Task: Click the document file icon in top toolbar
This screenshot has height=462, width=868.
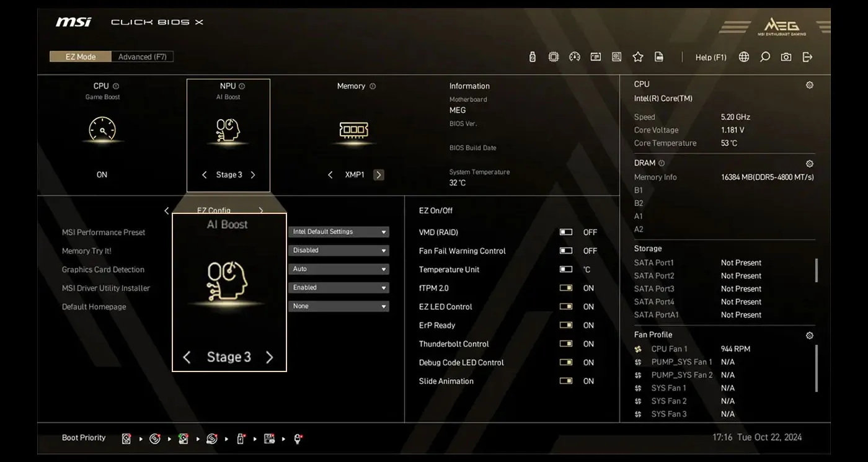Action: point(659,57)
